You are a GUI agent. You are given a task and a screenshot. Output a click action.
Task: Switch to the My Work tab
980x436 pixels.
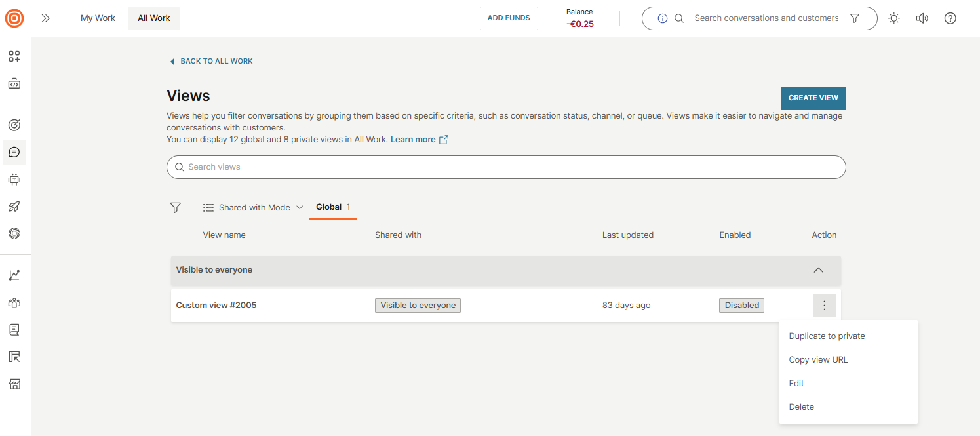click(98, 18)
